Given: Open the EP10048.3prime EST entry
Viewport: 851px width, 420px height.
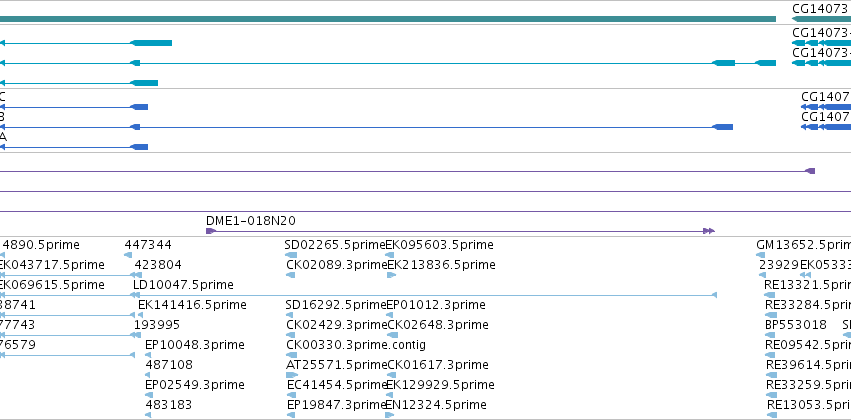Looking at the screenshot, I should (195, 345).
